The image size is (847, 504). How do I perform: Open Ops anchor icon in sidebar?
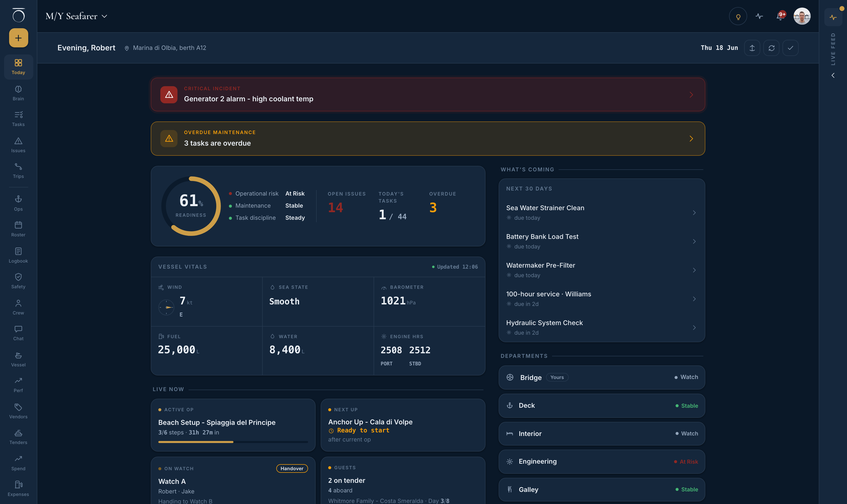tap(18, 203)
